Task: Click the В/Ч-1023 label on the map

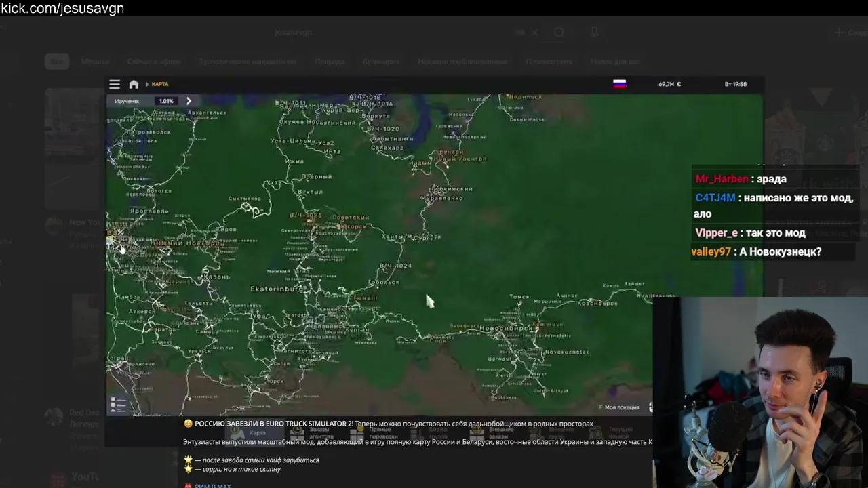Action: (x=306, y=215)
